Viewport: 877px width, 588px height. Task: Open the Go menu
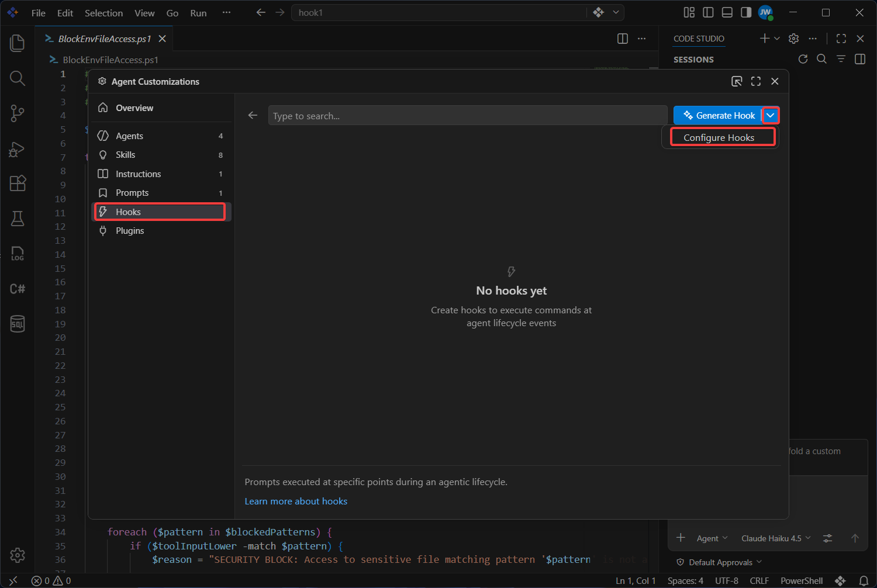click(172, 13)
